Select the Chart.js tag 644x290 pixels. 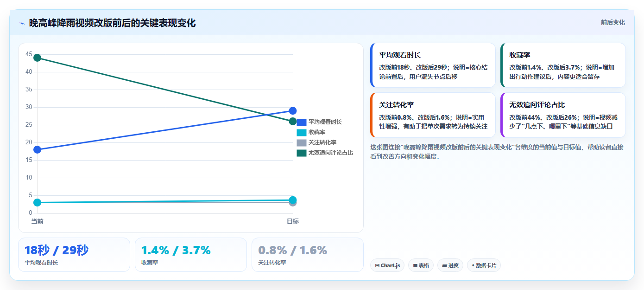click(x=387, y=265)
